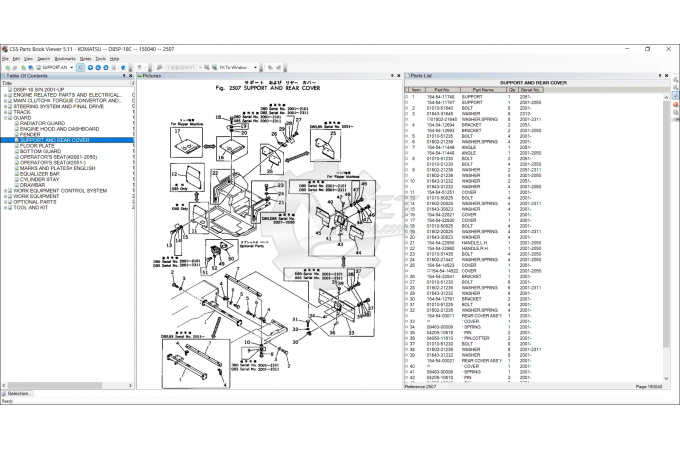This screenshot has height=450, width=680.
Task: Pin the Pictures panel
Action: coord(392,76)
